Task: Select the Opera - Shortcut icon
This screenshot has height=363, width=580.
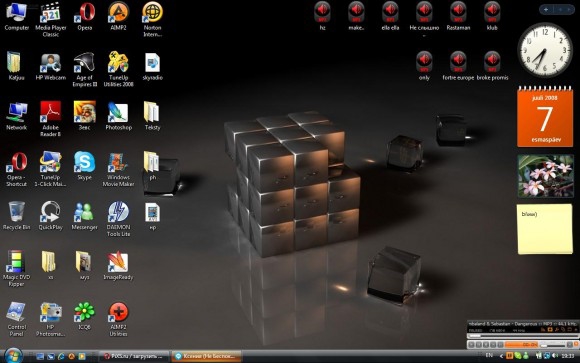Action: 16,169
